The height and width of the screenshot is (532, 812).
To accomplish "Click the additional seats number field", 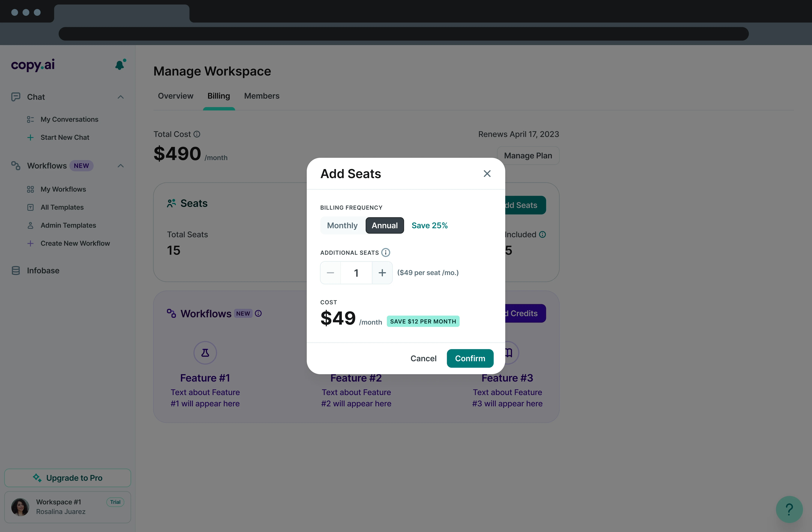I will point(356,273).
